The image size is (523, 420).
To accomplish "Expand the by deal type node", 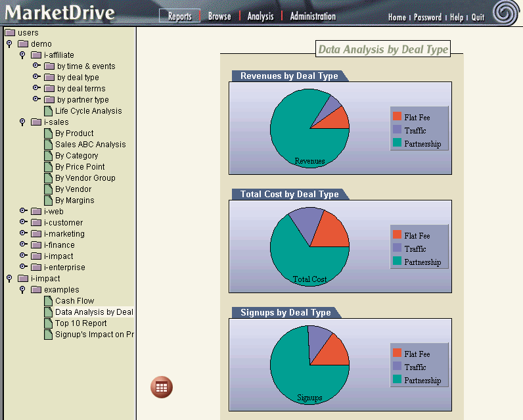I will point(36,77).
